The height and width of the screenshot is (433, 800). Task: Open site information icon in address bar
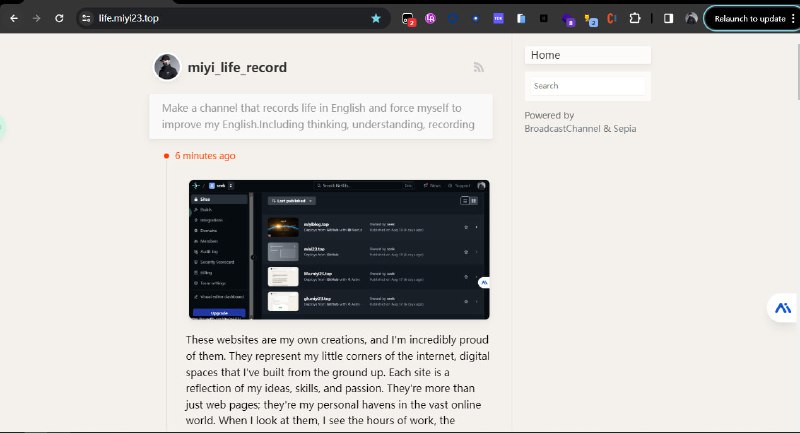click(88, 18)
